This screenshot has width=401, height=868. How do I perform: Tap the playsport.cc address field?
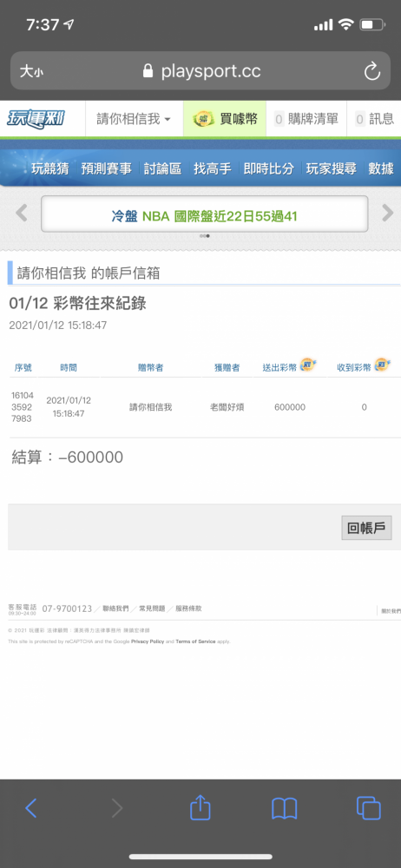[x=200, y=71]
